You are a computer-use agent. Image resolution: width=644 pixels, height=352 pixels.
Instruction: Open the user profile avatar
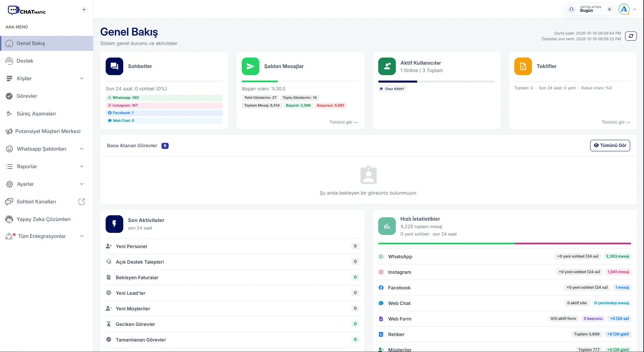tap(624, 9)
